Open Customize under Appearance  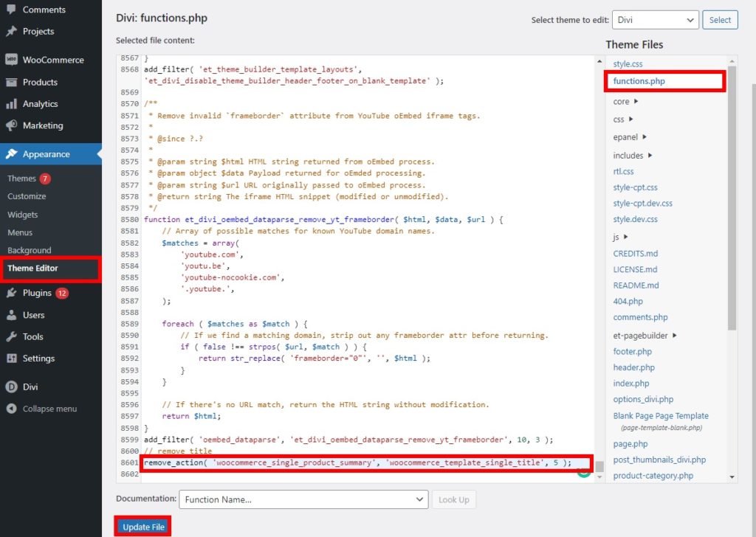pyautogui.click(x=27, y=196)
